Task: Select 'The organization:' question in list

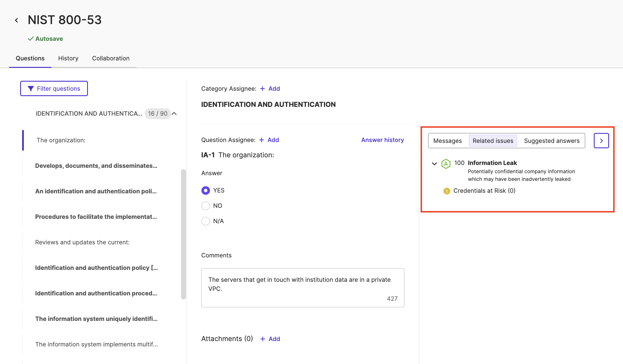Action: [x=61, y=140]
